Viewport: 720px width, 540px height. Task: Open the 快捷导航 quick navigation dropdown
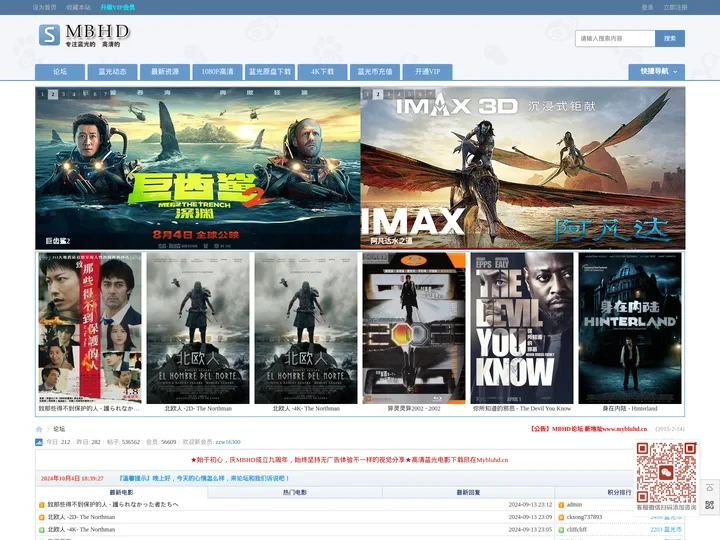coord(657,72)
